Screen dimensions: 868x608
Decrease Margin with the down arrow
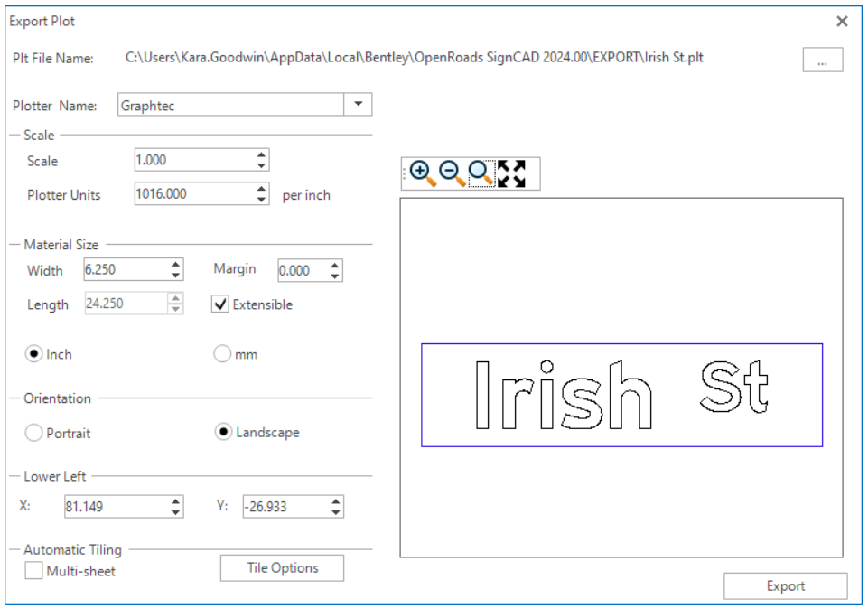pyautogui.click(x=335, y=276)
